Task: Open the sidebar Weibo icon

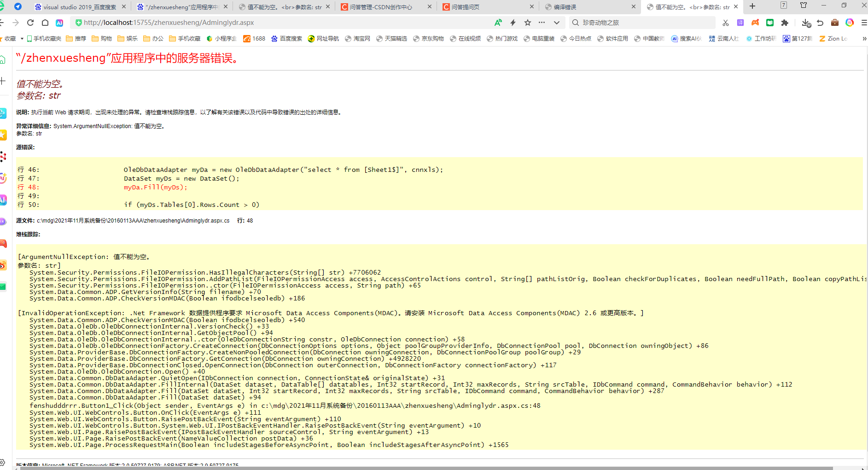Action: point(3,265)
